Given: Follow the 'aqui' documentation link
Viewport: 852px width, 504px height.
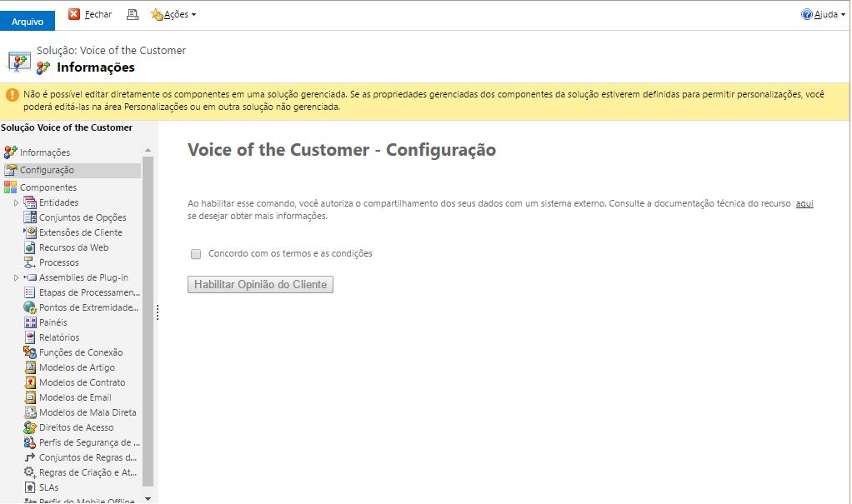Looking at the screenshot, I should 804,203.
